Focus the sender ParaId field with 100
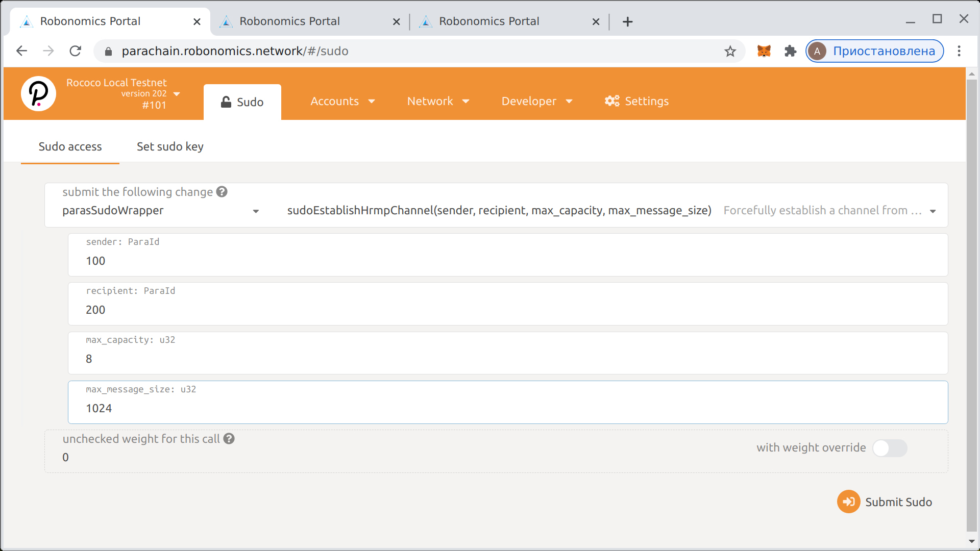The height and width of the screenshot is (551, 980). 508,255
